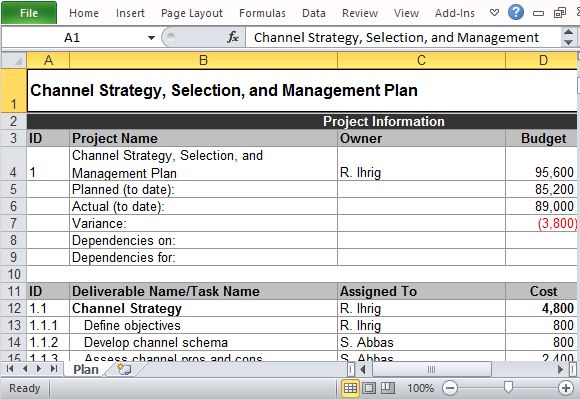Select column B header
Screen dimensions: 580x400
203,60
